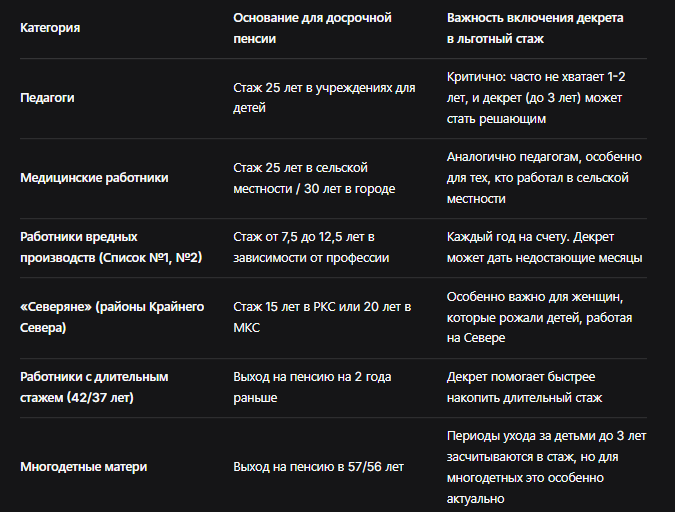Select the 'Многодетные матери' row label
This screenshot has width=675, height=512.
pos(84,467)
